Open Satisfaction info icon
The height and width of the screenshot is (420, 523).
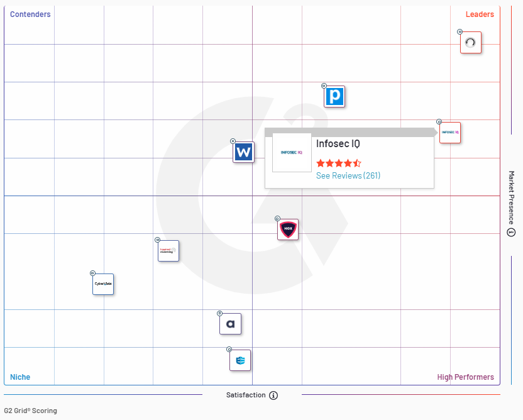(273, 395)
